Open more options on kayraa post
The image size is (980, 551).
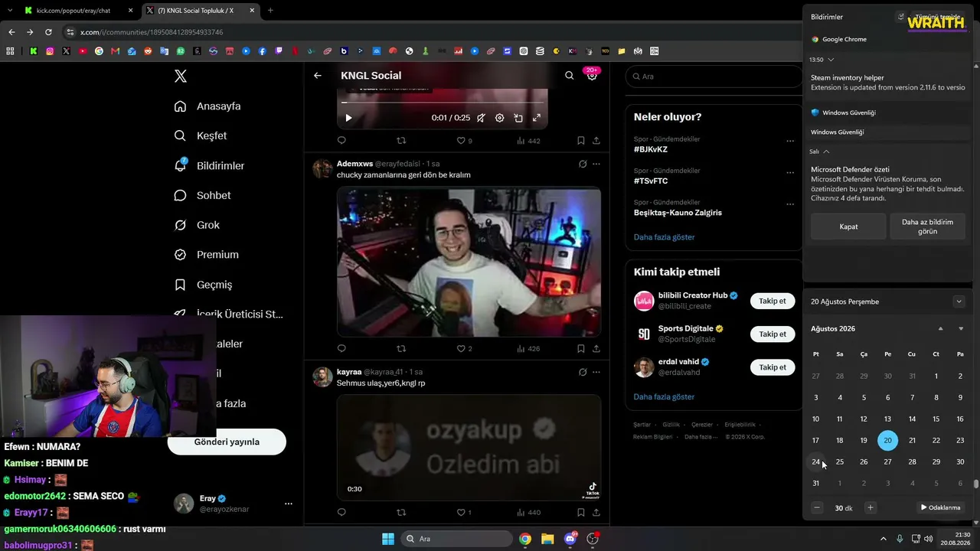(x=596, y=372)
